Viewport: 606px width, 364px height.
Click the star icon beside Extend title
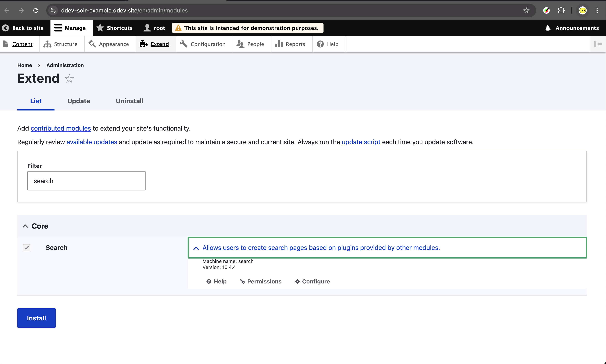[69, 79]
